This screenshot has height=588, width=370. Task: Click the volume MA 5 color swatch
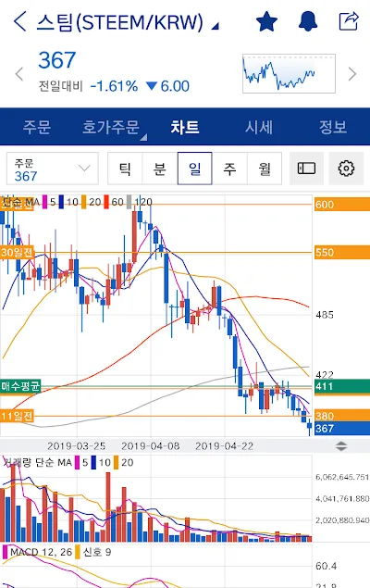(78, 463)
